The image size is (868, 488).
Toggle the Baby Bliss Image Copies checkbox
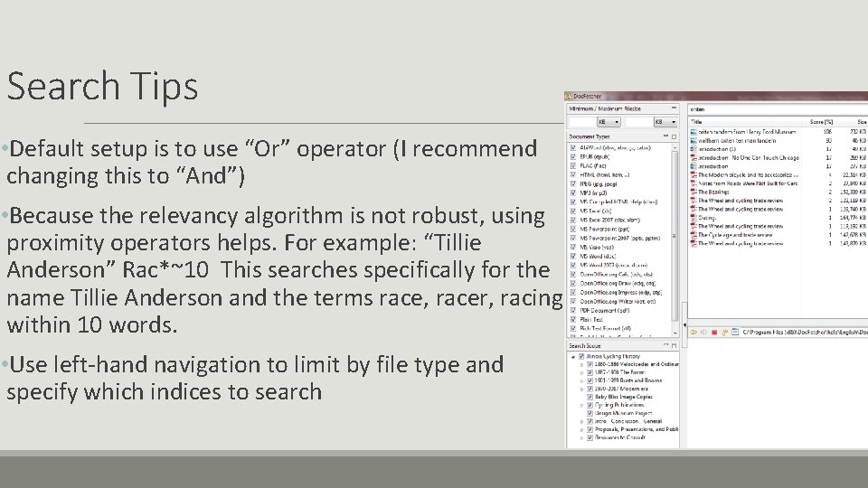click(x=590, y=397)
